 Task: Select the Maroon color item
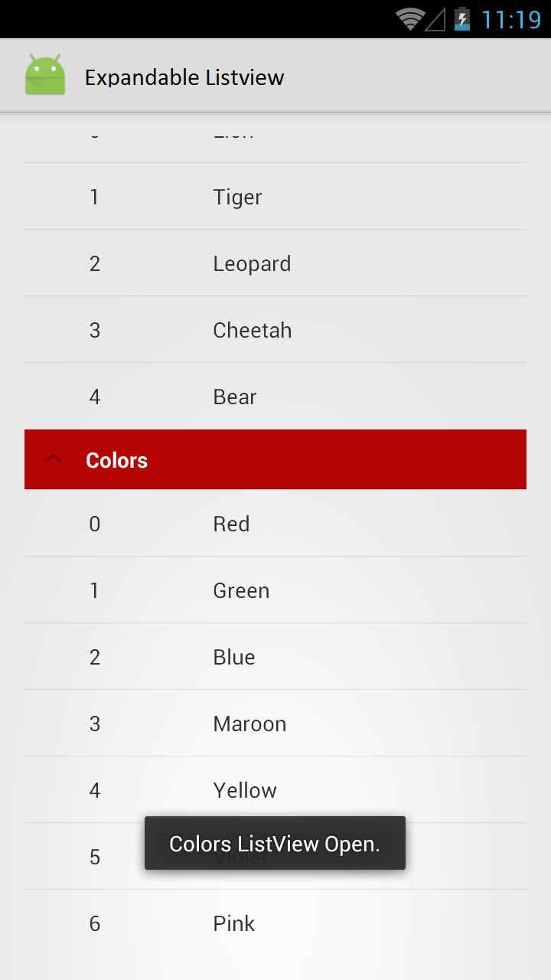click(275, 724)
